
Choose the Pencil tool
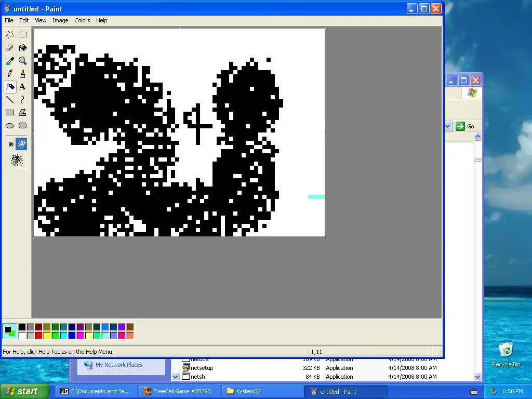10,74
